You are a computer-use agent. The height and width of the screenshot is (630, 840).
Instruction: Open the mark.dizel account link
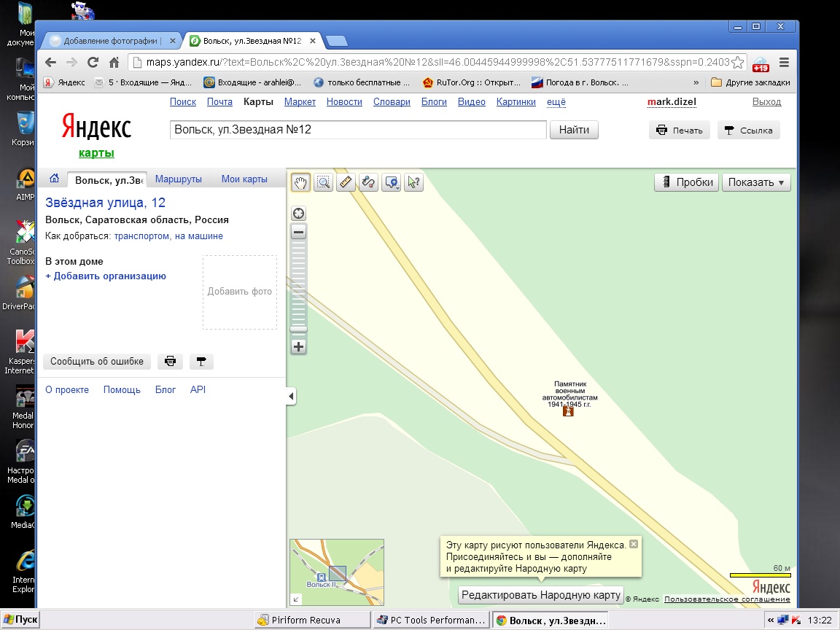tap(672, 102)
